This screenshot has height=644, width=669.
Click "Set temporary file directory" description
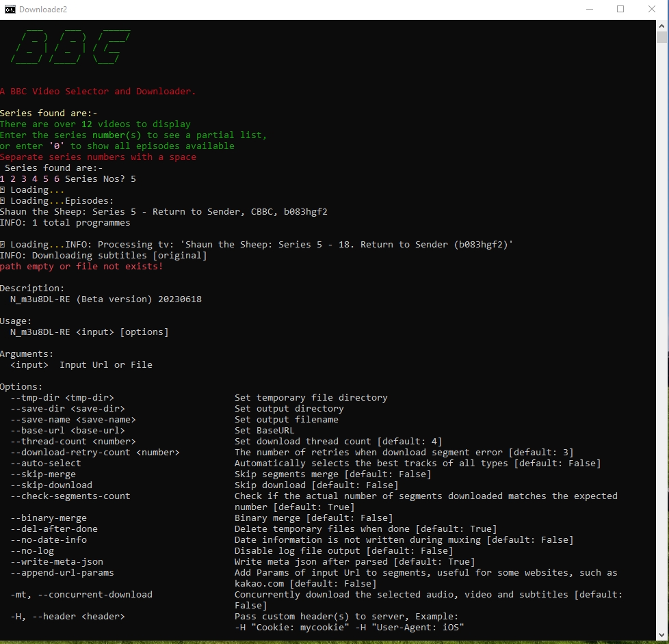point(311,397)
